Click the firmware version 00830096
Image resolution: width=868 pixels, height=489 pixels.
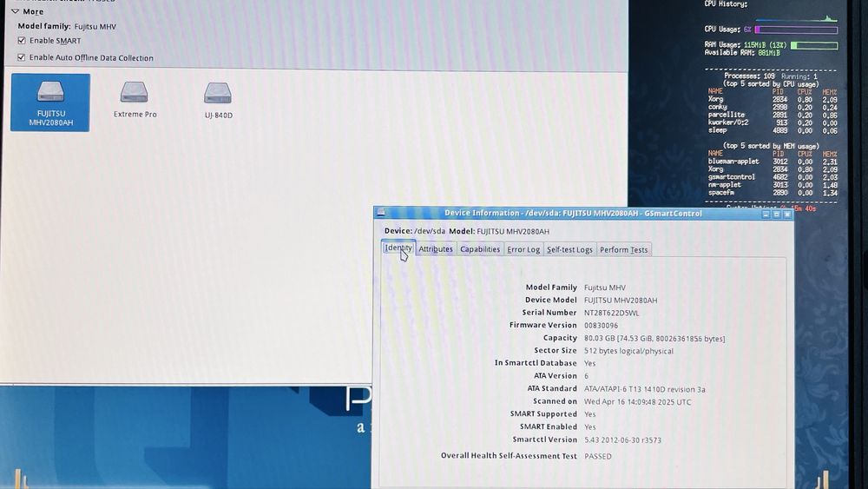click(x=602, y=326)
